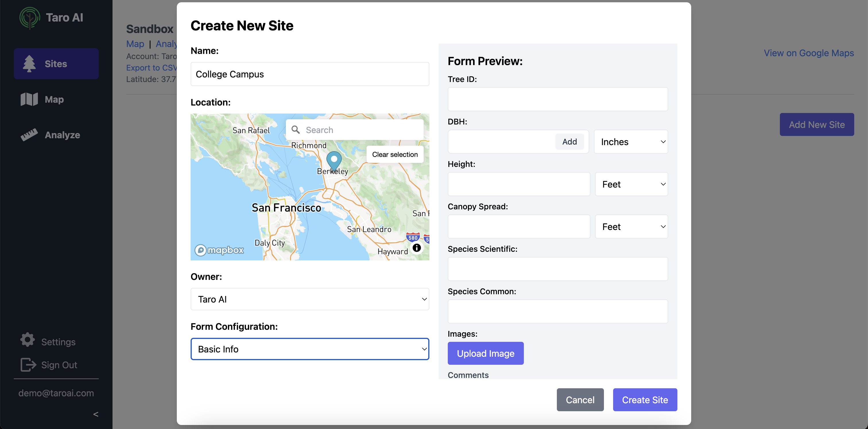Open the Map view from the sidebar
Screen dimensions: 868x429
click(29, 99)
